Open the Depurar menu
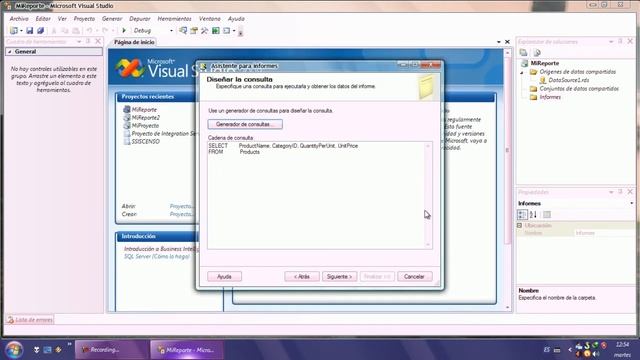The width and height of the screenshot is (640, 360). [140, 19]
